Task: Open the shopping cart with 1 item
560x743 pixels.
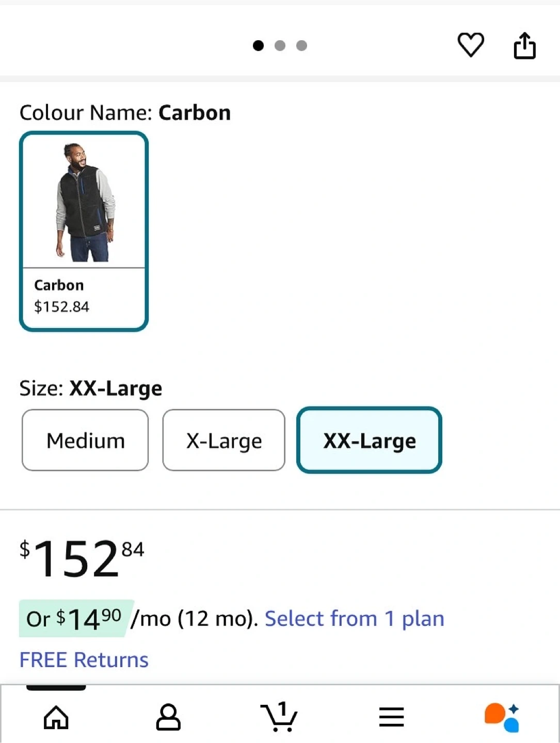Action: click(x=279, y=717)
